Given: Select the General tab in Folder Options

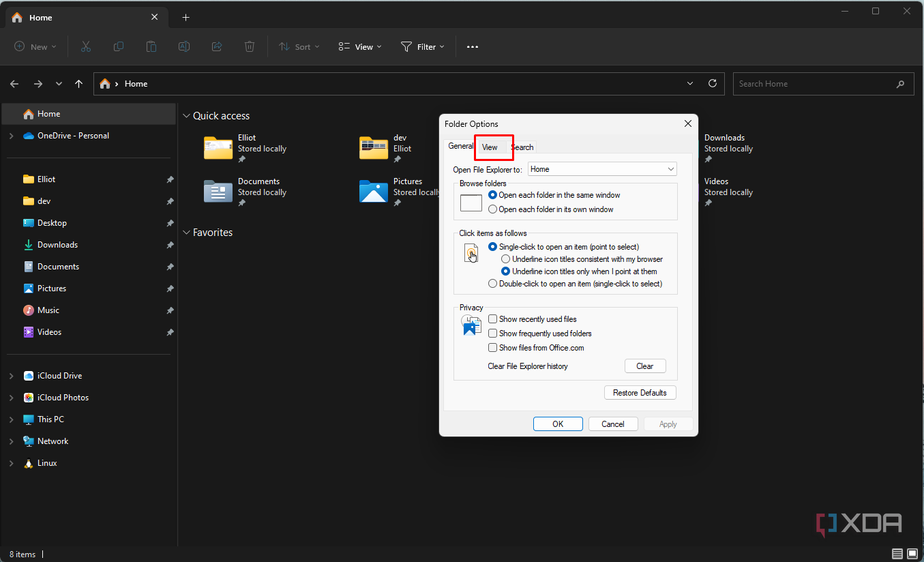Looking at the screenshot, I should [x=461, y=146].
